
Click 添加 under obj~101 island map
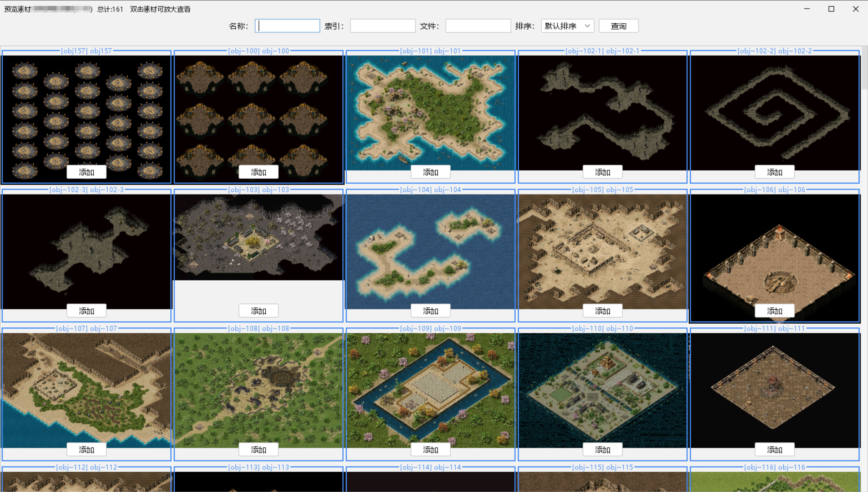(x=430, y=172)
